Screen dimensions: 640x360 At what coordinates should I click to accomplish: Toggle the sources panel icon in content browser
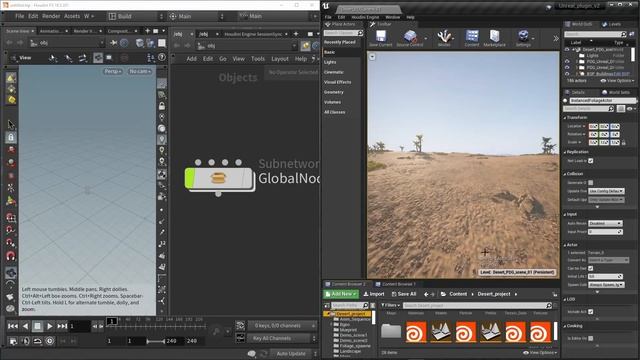[x=327, y=305]
